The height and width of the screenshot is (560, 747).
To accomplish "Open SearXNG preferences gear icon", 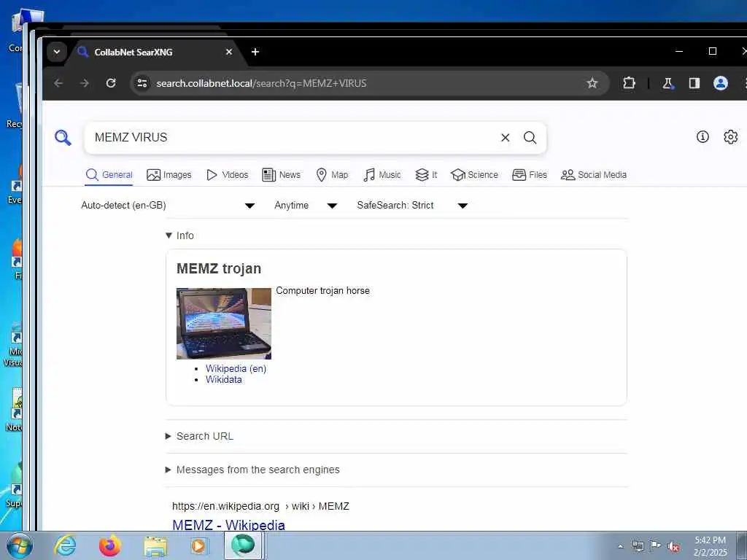I will (730, 137).
